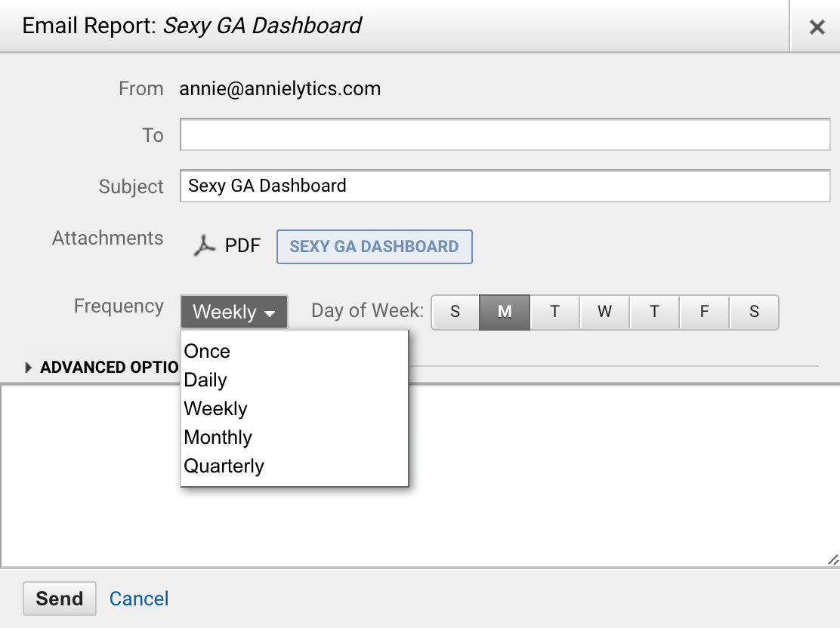Toggle Monday day button
The image size is (840, 628).
(x=505, y=312)
